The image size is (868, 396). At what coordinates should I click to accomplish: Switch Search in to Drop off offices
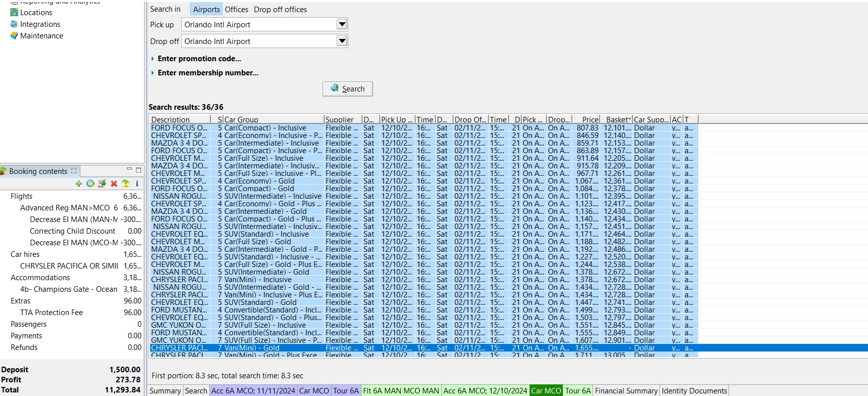pyautogui.click(x=281, y=9)
